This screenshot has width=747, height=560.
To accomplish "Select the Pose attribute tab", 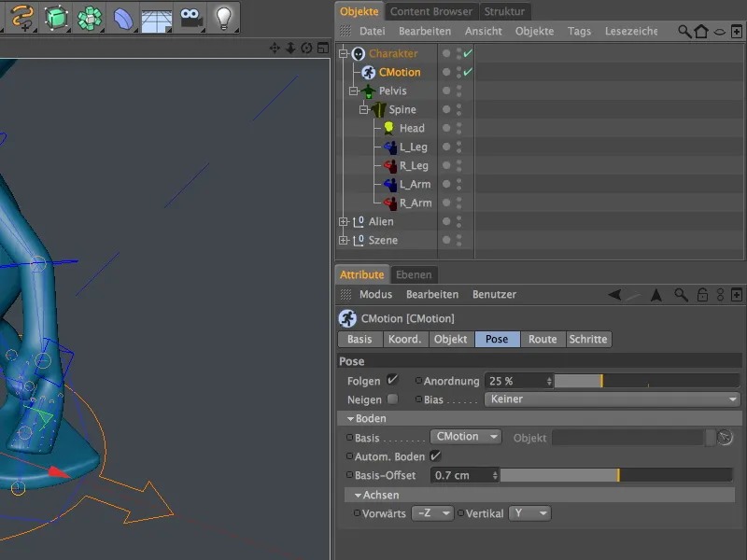I will (x=497, y=339).
